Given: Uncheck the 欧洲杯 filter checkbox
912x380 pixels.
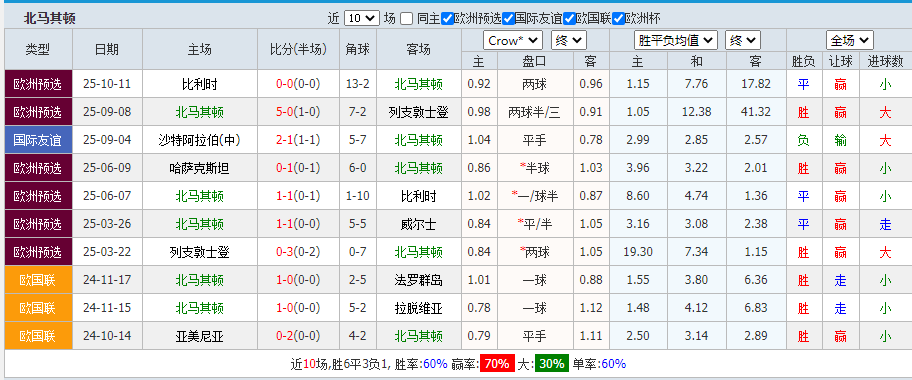Looking at the screenshot, I should click(x=618, y=18).
